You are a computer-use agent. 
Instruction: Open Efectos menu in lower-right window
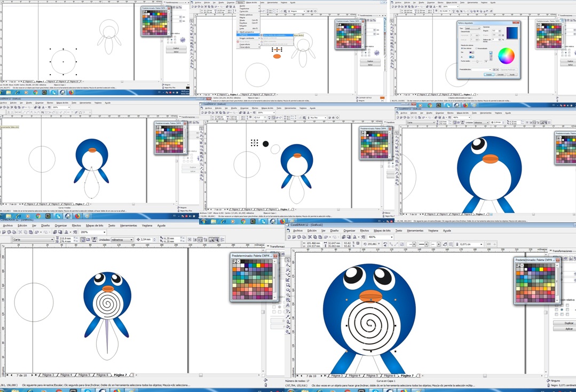tap(365, 230)
